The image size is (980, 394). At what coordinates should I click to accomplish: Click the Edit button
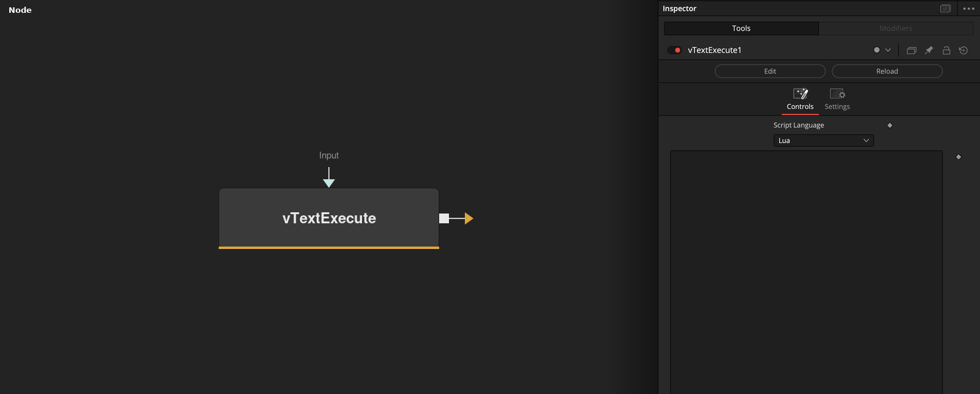(770, 71)
